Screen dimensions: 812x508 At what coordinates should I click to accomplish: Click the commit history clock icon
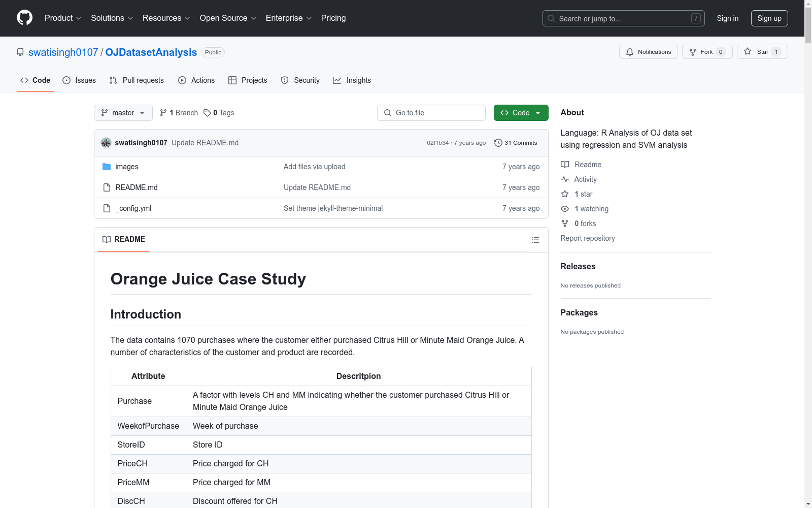[x=498, y=143]
